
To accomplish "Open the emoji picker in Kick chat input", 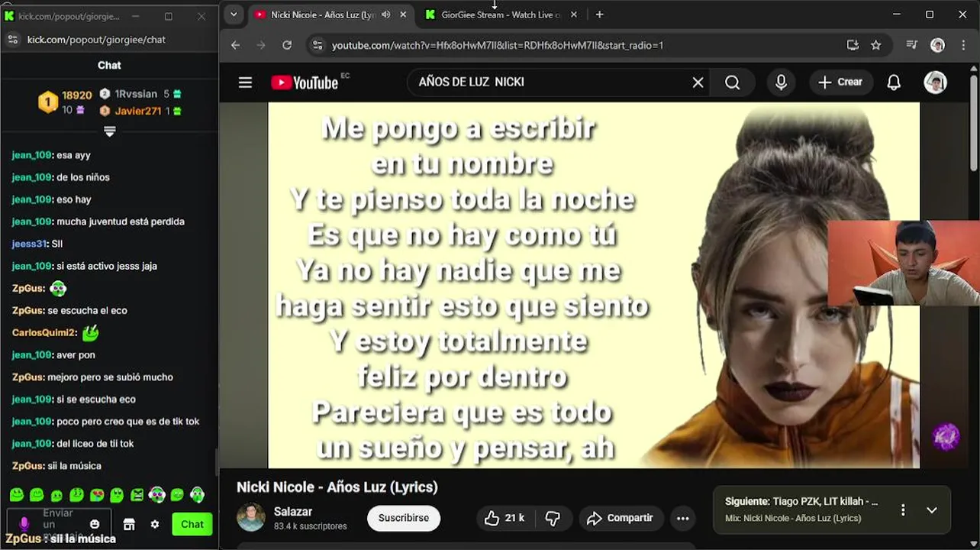I will pos(95,524).
